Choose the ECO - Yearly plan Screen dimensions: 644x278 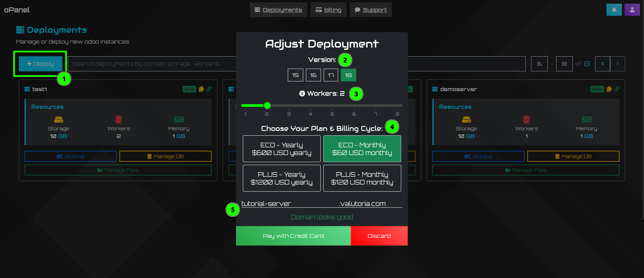click(x=282, y=149)
